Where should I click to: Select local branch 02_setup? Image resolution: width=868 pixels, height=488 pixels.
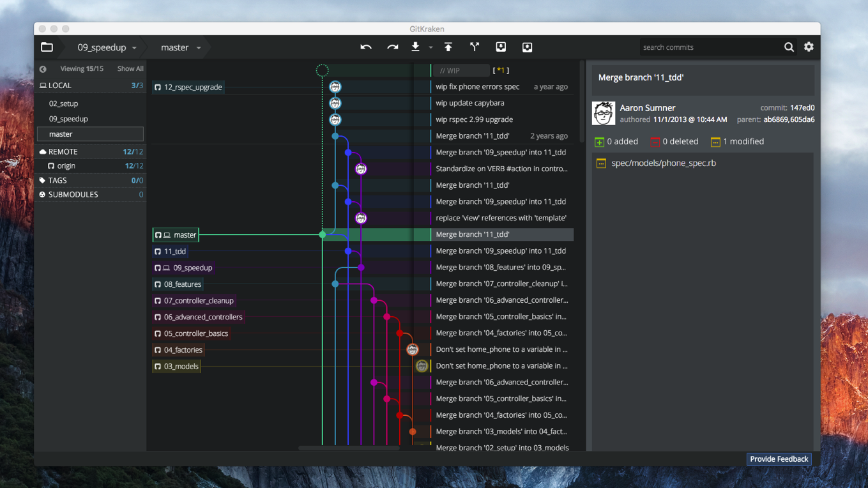[x=63, y=103]
